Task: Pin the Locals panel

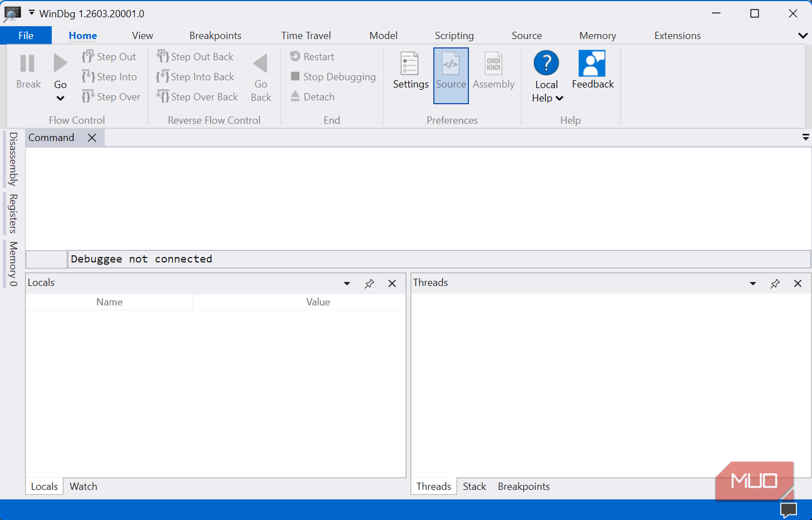Action: 369,284
